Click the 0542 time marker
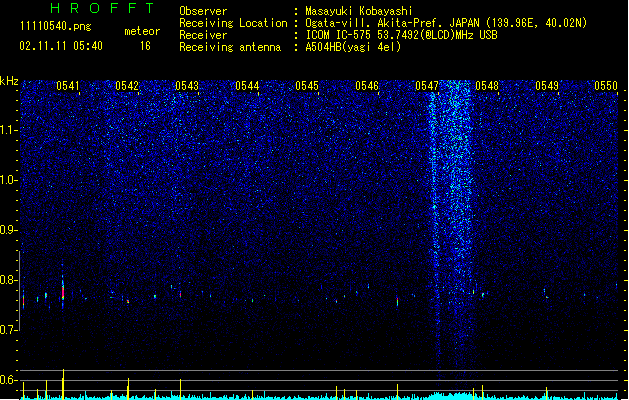Screen dimensions: 629x400 [x=127, y=86]
